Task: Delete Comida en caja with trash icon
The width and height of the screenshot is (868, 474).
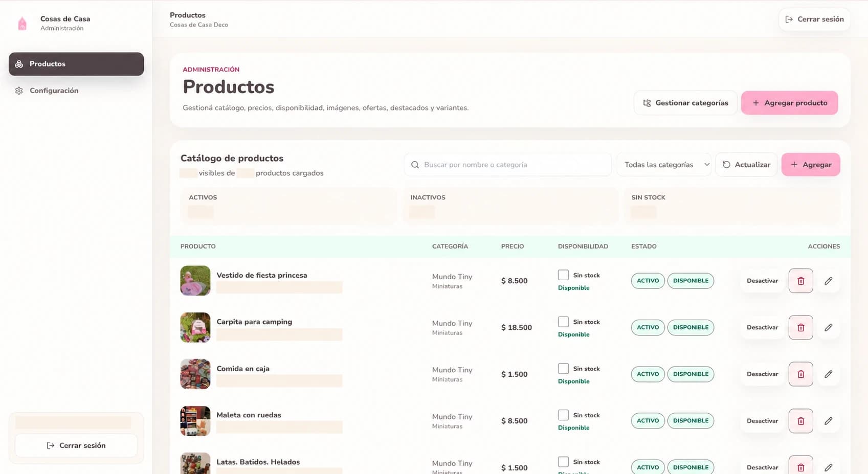Action: 800,374
